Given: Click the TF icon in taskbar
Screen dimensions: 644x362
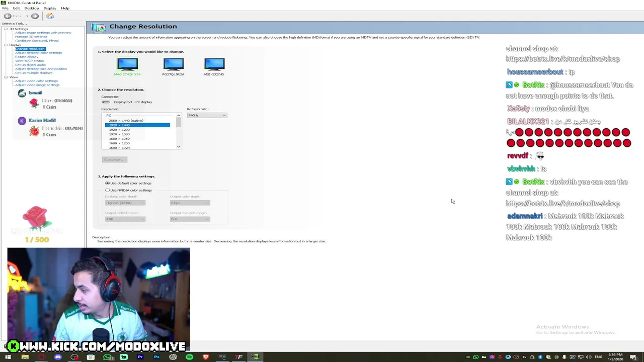Looking at the screenshot, I should 238,357.
